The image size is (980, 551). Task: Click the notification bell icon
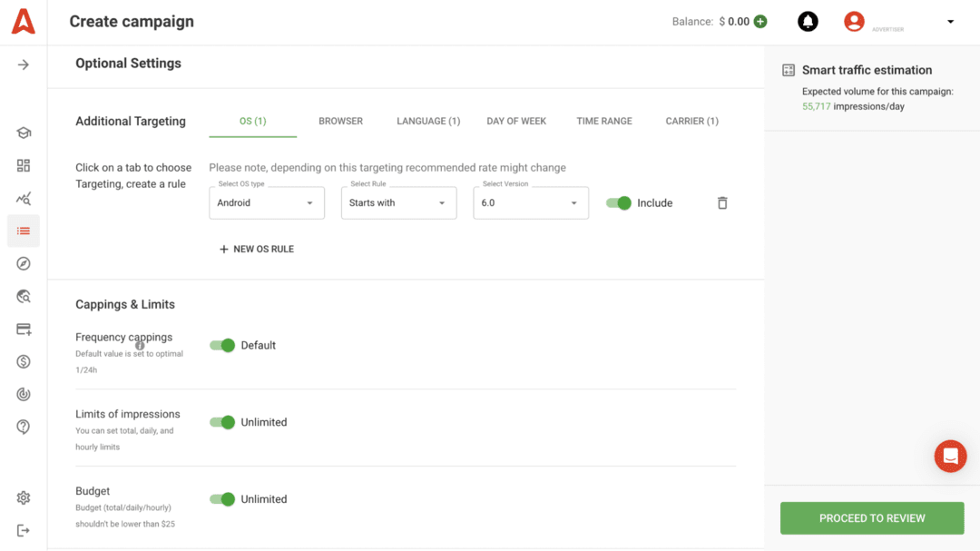(808, 22)
